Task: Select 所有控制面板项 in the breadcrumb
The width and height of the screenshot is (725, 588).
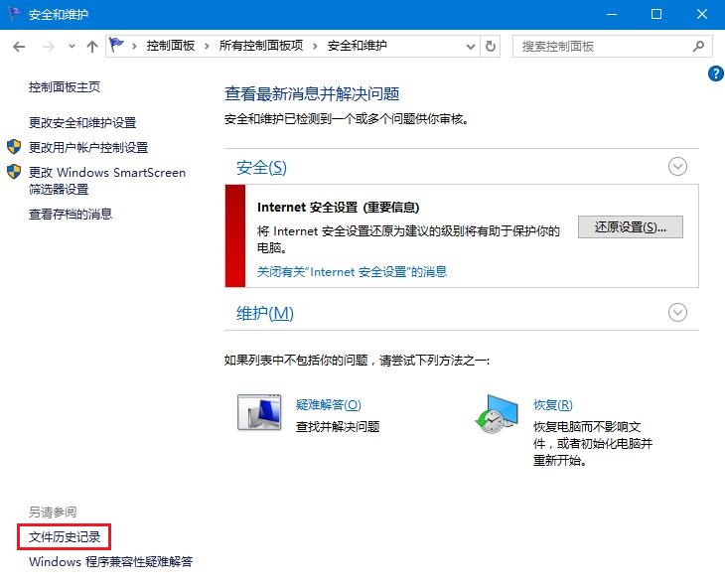Action: (x=261, y=46)
